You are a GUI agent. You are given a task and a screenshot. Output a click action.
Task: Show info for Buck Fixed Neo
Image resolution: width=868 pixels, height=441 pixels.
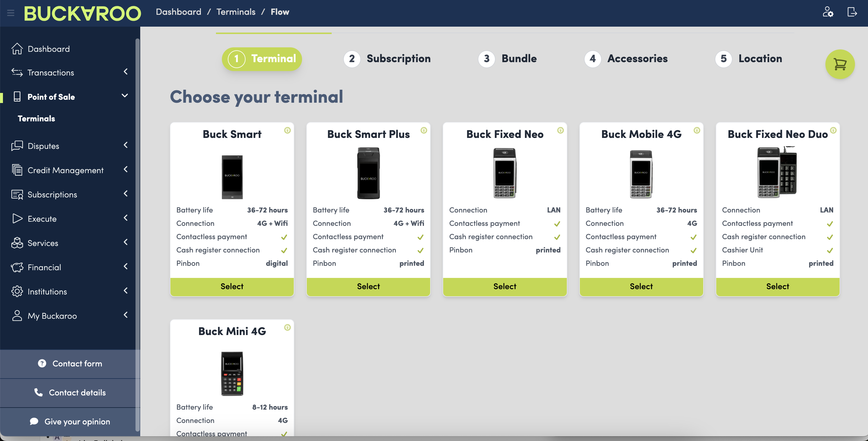click(560, 131)
